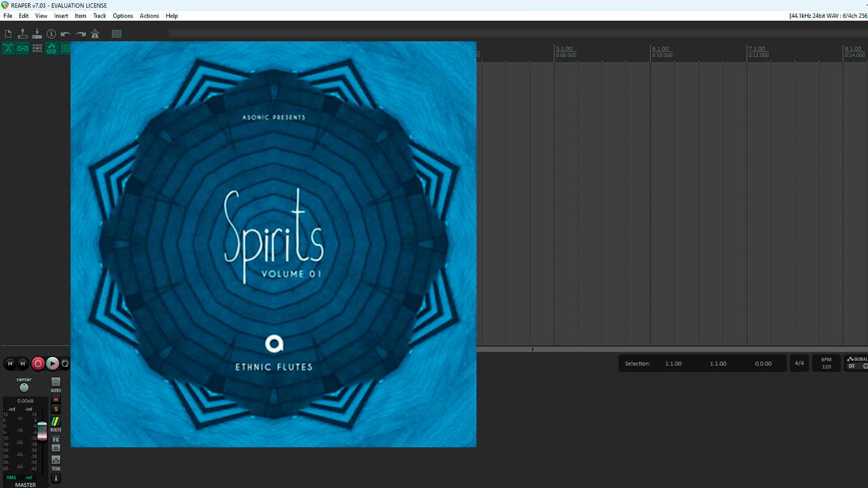Click the dotted-square toolbar icon

pyautogui.click(x=117, y=34)
